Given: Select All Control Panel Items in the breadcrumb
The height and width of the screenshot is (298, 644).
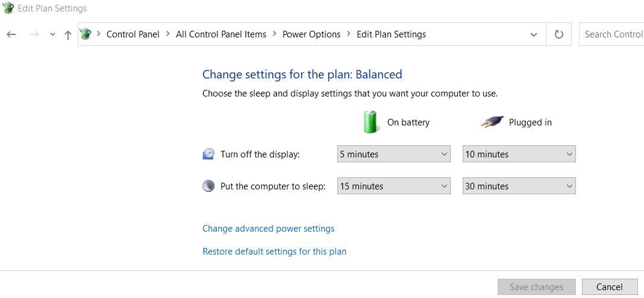Looking at the screenshot, I should click(221, 34).
